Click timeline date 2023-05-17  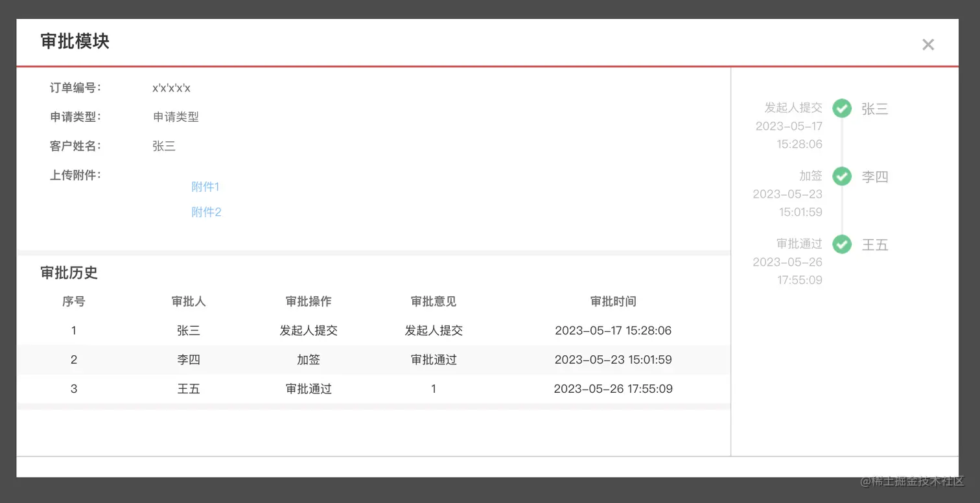point(789,126)
